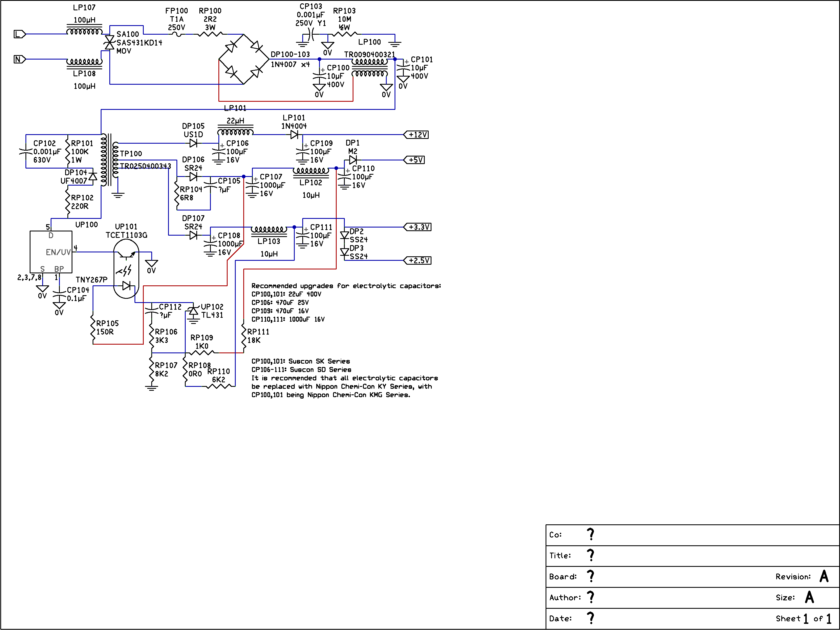Select the RP105 150R resistor symbol

coord(93,328)
